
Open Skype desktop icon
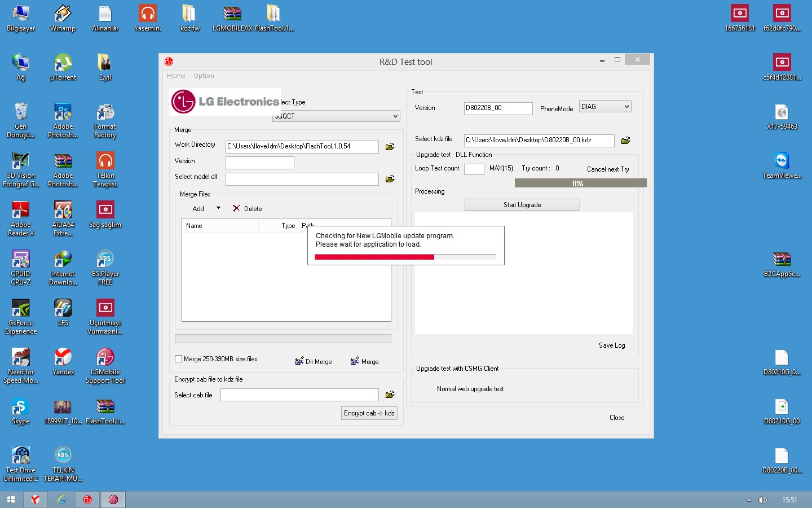tap(21, 411)
